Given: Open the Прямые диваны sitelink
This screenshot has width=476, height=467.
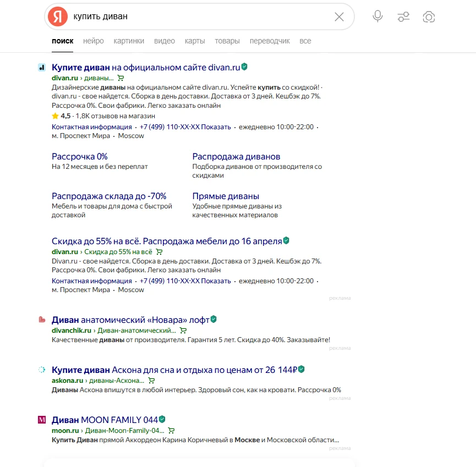Looking at the screenshot, I should click(226, 196).
